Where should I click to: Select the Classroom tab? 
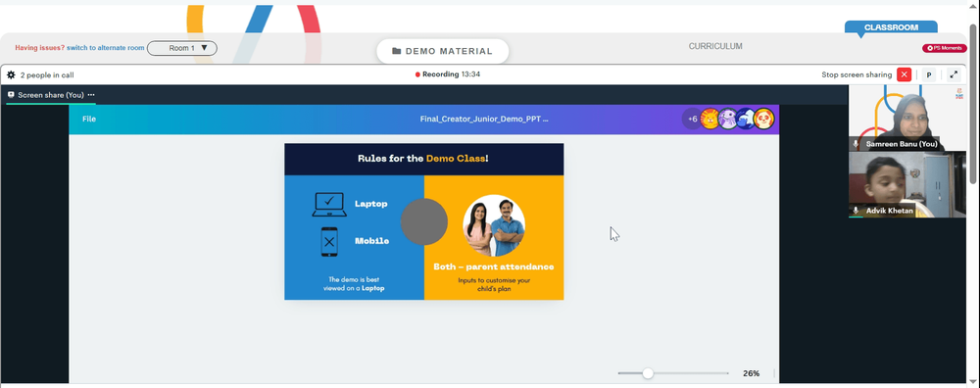coord(891,27)
